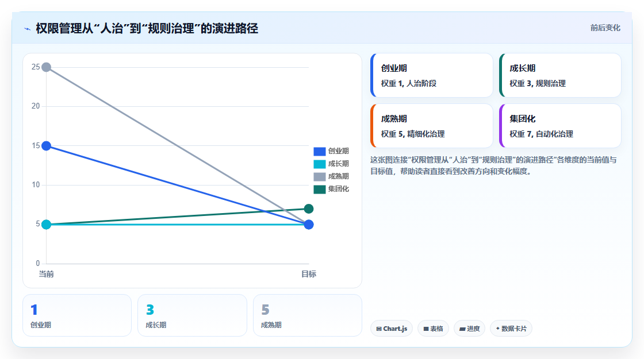Open the 集团化 weight 7 card
Viewport: 644px width, 359px height.
[560, 126]
